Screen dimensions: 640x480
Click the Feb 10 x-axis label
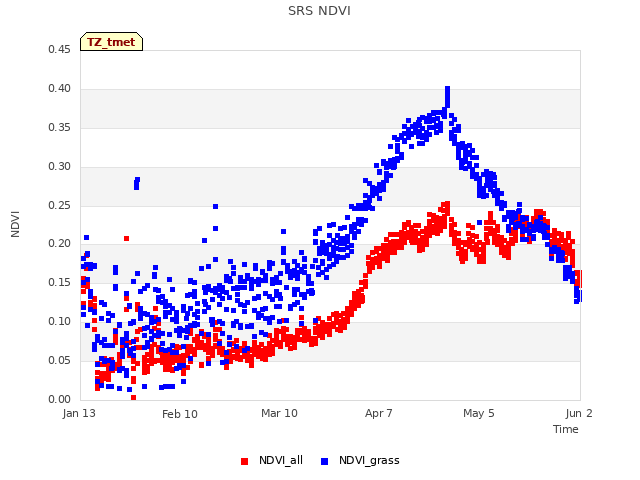pos(180,414)
